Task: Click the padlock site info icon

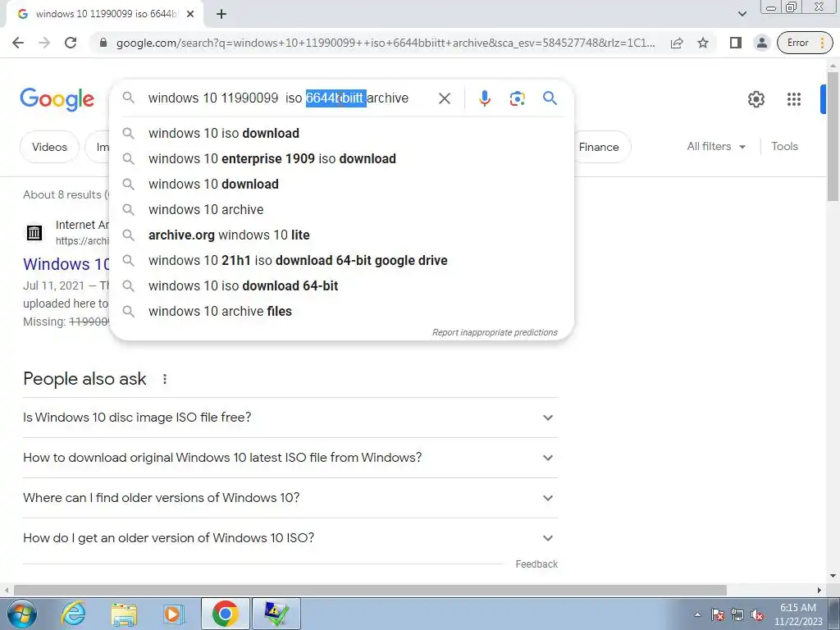Action: (x=103, y=43)
